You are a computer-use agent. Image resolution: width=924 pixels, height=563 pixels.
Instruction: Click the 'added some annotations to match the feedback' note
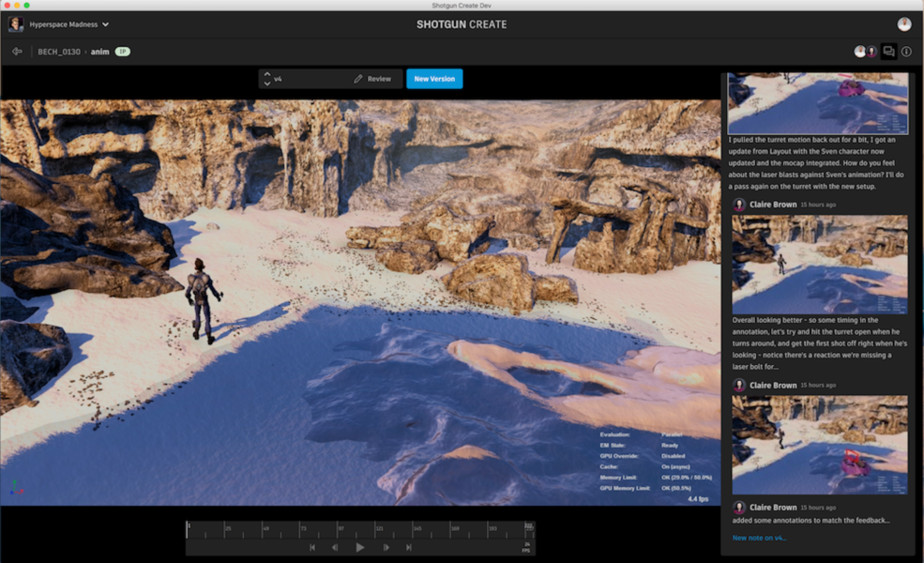tap(810, 520)
